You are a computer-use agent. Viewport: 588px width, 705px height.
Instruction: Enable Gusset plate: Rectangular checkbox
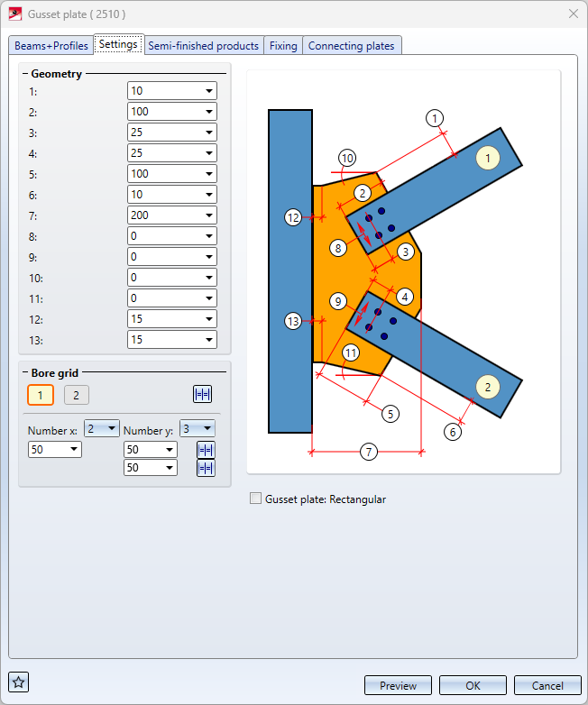255,499
